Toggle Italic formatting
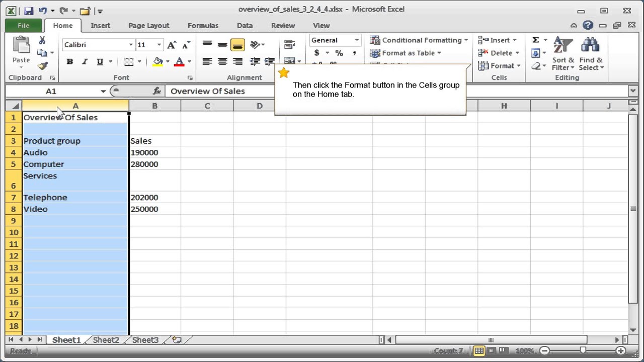Viewport: 644px width, 362px height. click(85, 62)
